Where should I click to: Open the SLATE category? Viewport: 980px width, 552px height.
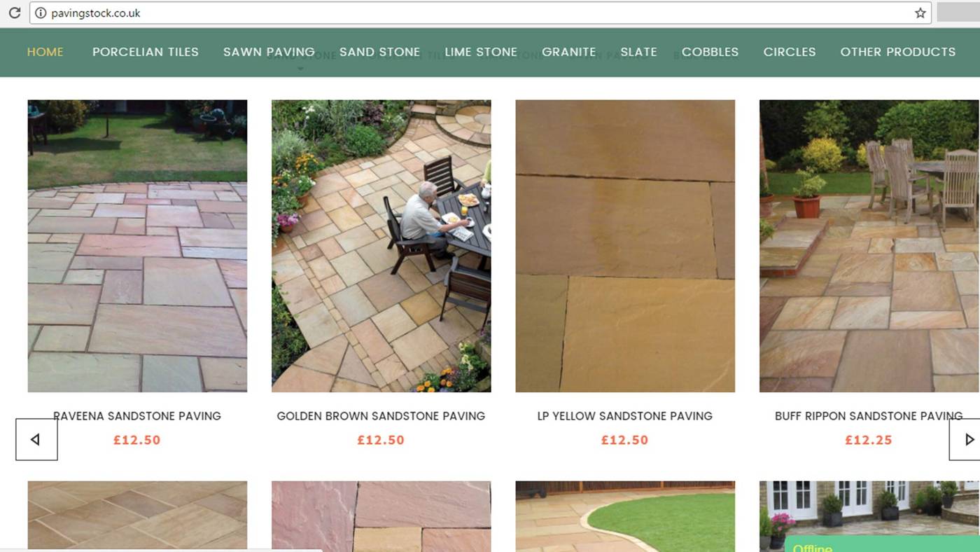(x=638, y=52)
